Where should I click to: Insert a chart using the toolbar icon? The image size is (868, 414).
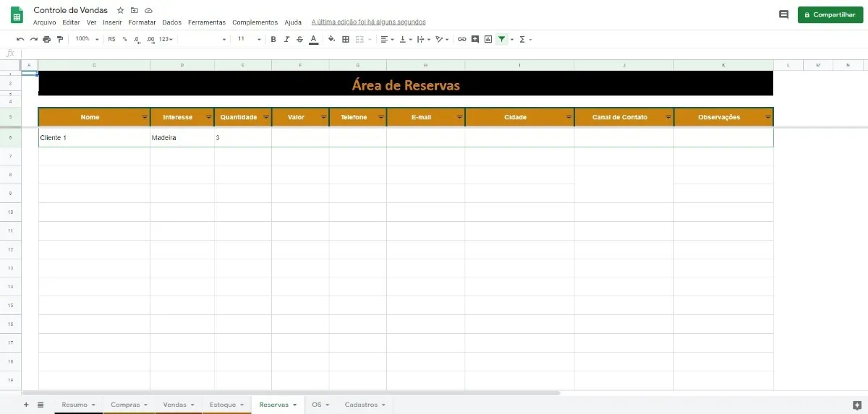point(488,39)
